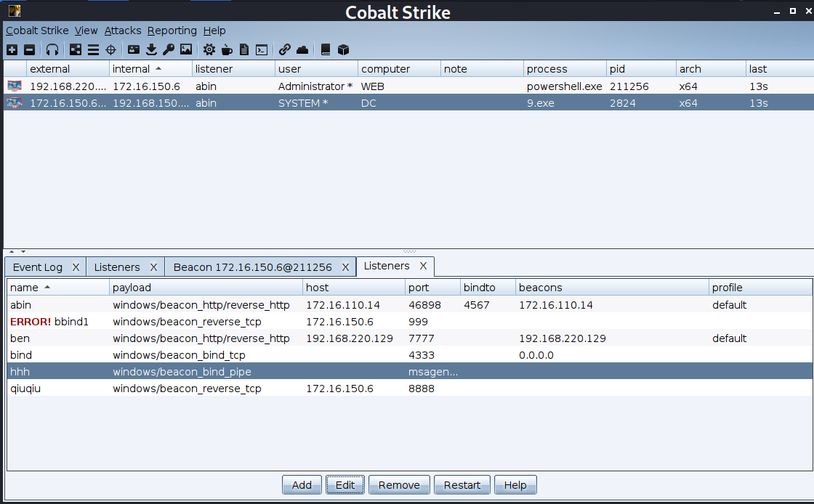Screen dimensions: 814x504
Task: Switch to Beacon 172.16.150.6@211256 tab
Action: pyautogui.click(x=252, y=267)
